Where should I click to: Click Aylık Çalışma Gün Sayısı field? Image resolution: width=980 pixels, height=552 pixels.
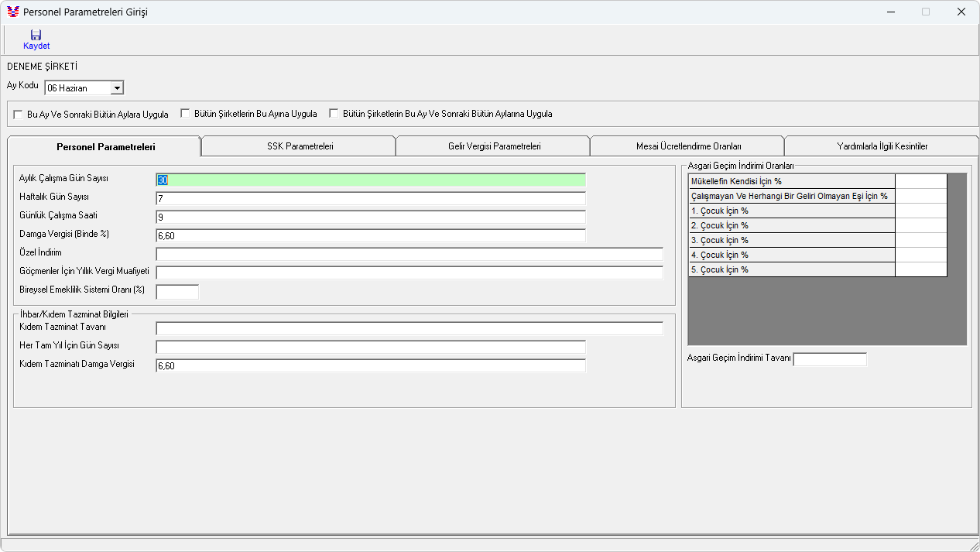pyautogui.click(x=371, y=180)
